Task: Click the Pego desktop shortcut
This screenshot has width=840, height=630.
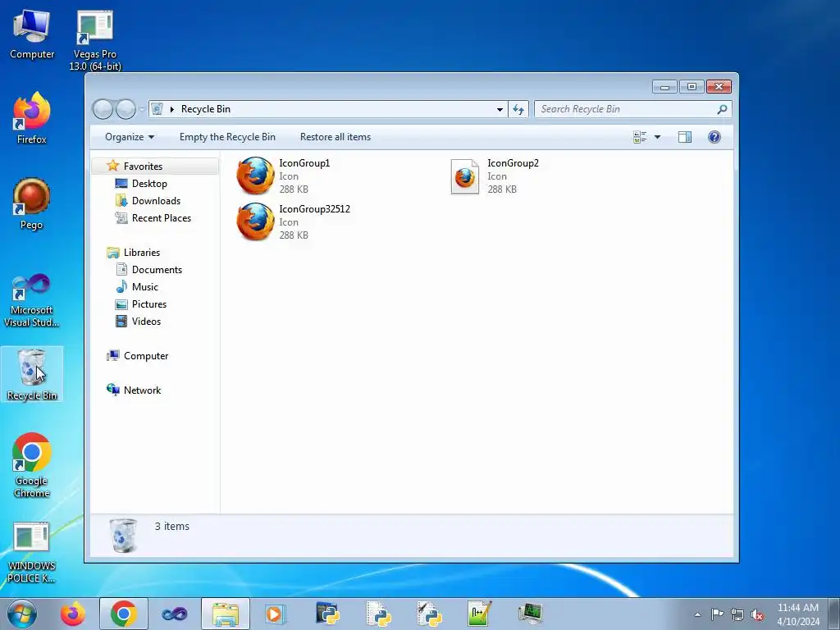Action: (x=32, y=203)
